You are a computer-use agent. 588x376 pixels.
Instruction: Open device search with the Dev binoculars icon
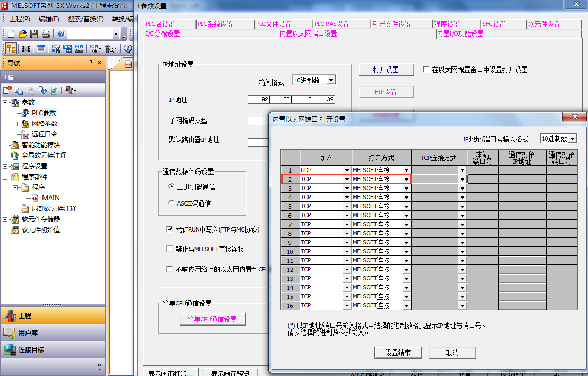coord(55,49)
